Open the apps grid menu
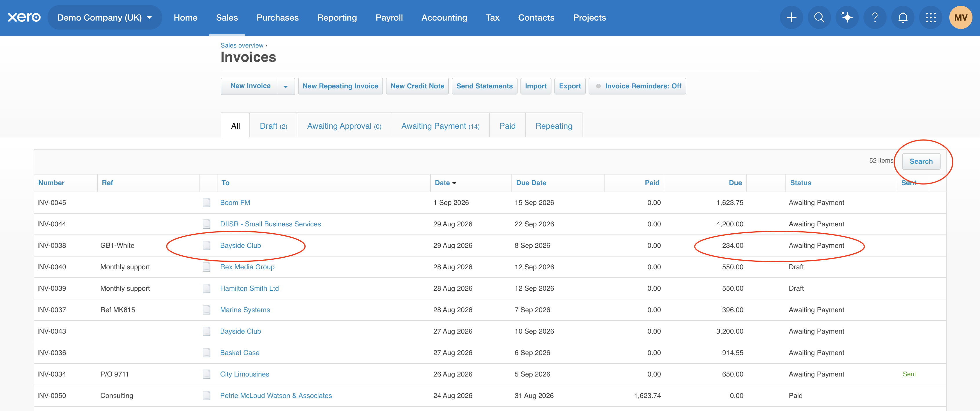 930,17
